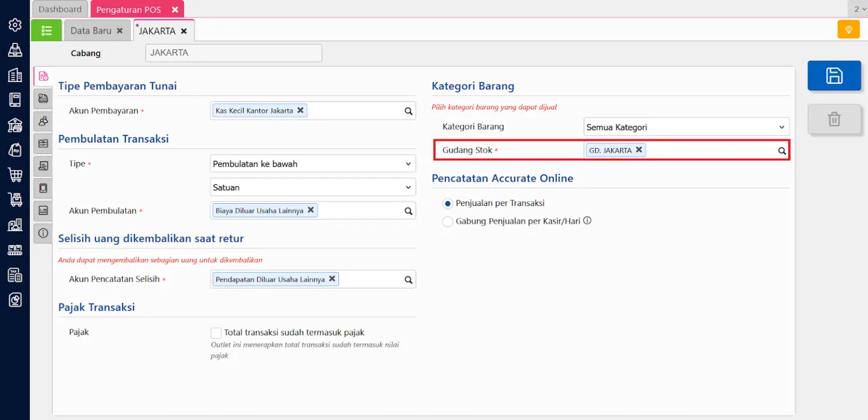Viewport: 868px width, 420px height.
Task: Open the Pembulatan ke bawah dropdown
Action: [x=313, y=164]
